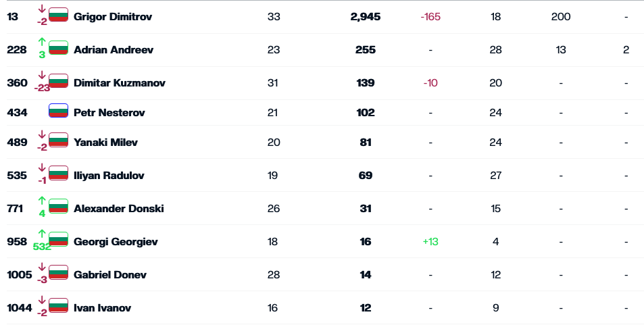
Task: Open Grigor Dimitrov's player profile
Action: click(x=113, y=16)
